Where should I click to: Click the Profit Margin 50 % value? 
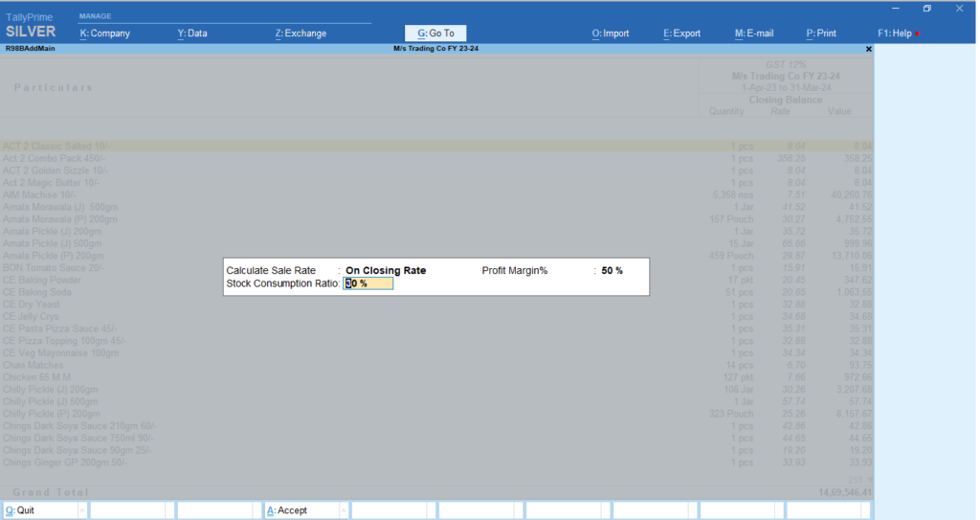612,271
